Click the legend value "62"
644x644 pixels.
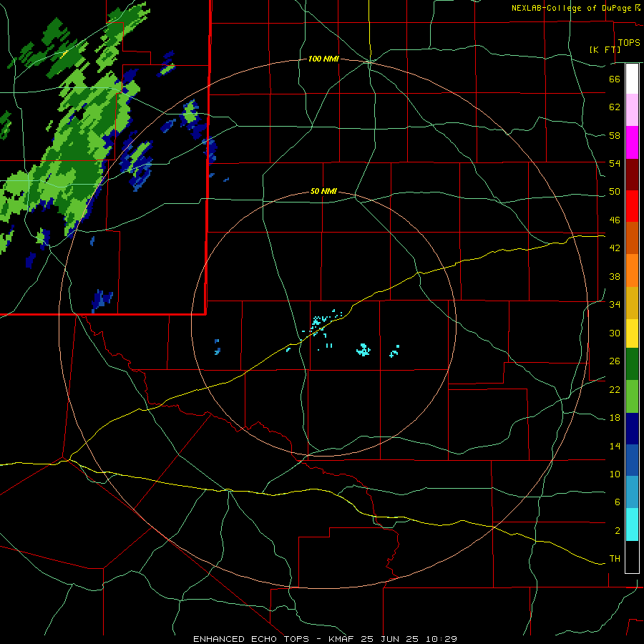[x=615, y=107]
